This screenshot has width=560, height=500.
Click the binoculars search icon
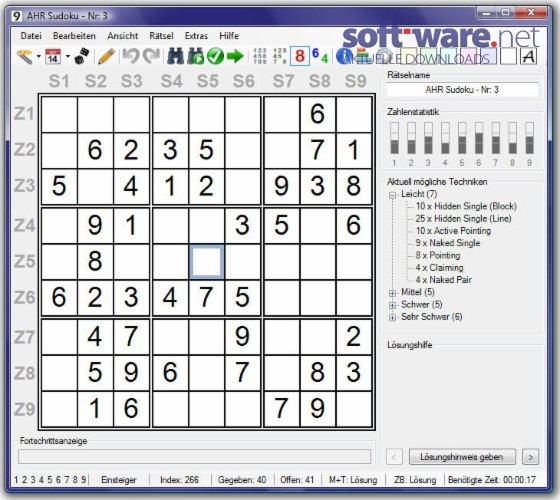tap(176, 56)
